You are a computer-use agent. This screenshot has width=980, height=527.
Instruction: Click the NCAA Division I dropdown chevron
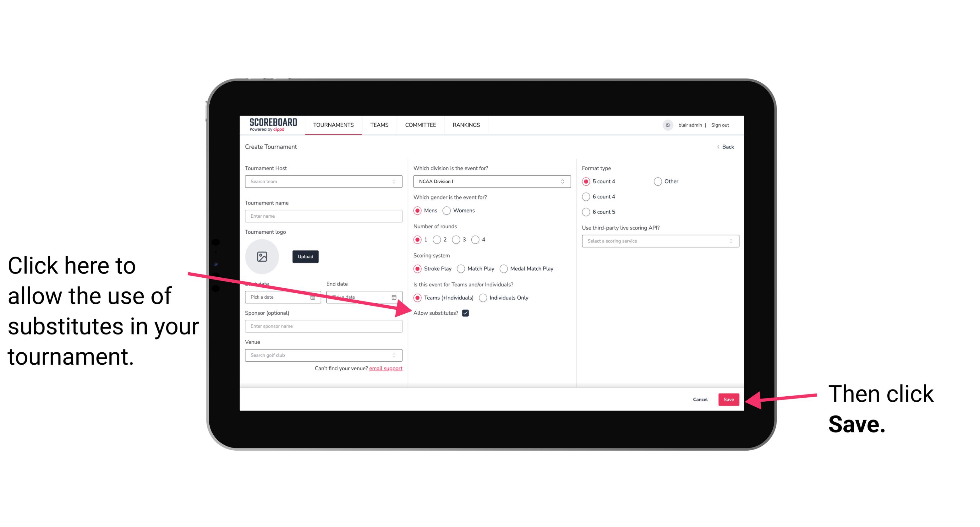coord(565,181)
